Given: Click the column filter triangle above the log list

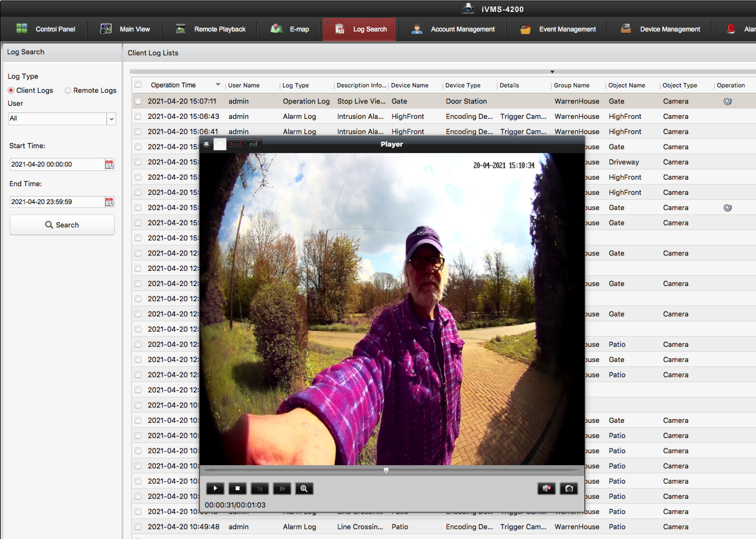Looking at the screenshot, I should click(552, 72).
